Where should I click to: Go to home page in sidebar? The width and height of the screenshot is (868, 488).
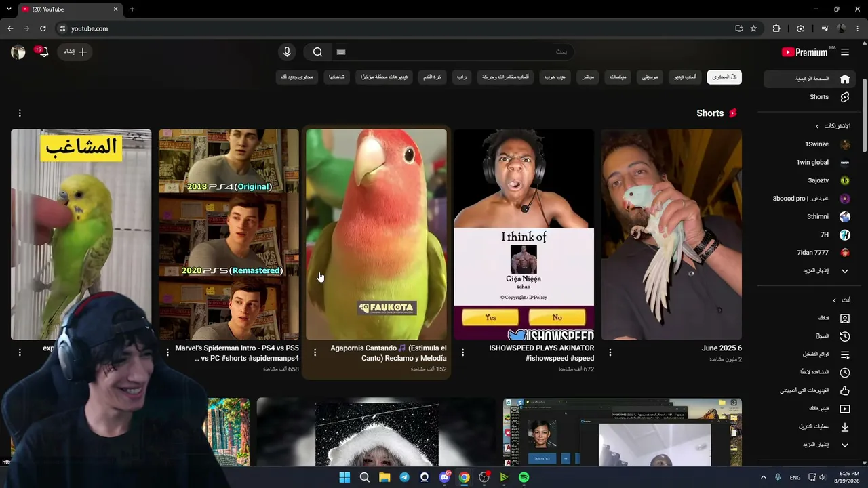coord(810,79)
